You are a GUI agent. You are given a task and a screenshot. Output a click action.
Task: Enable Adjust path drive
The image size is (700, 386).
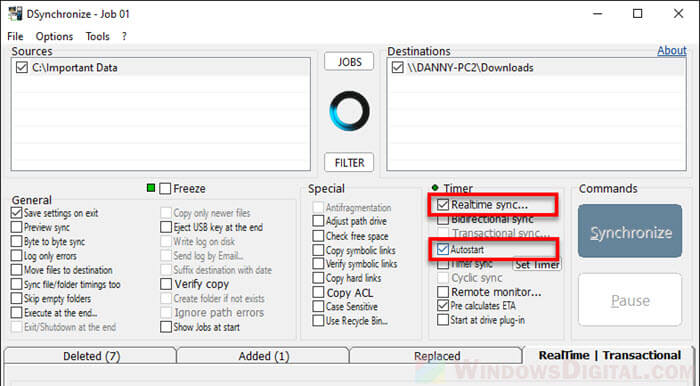(x=318, y=221)
